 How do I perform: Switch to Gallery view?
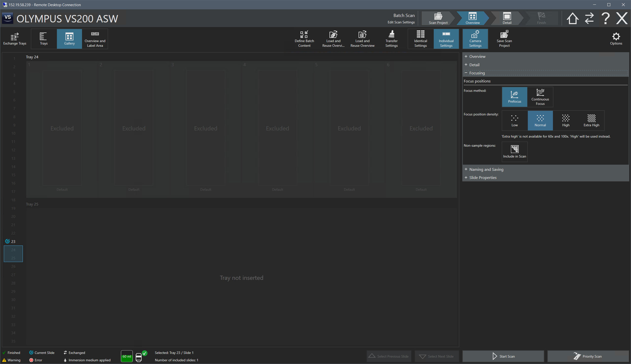[69, 39]
